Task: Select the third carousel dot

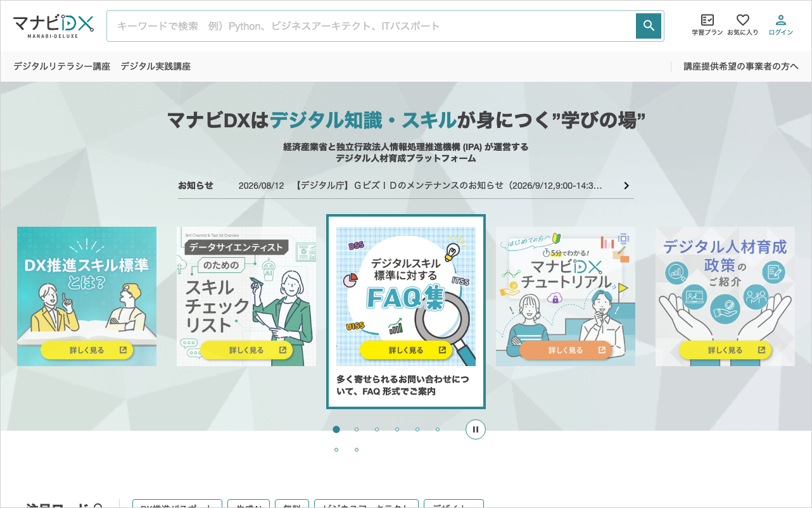Action: click(377, 429)
